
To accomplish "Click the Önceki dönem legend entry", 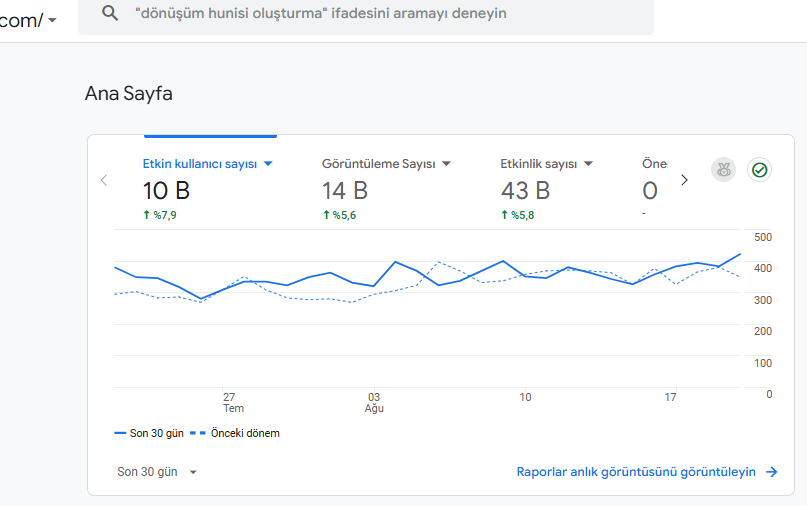I will click(x=235, y=433).
